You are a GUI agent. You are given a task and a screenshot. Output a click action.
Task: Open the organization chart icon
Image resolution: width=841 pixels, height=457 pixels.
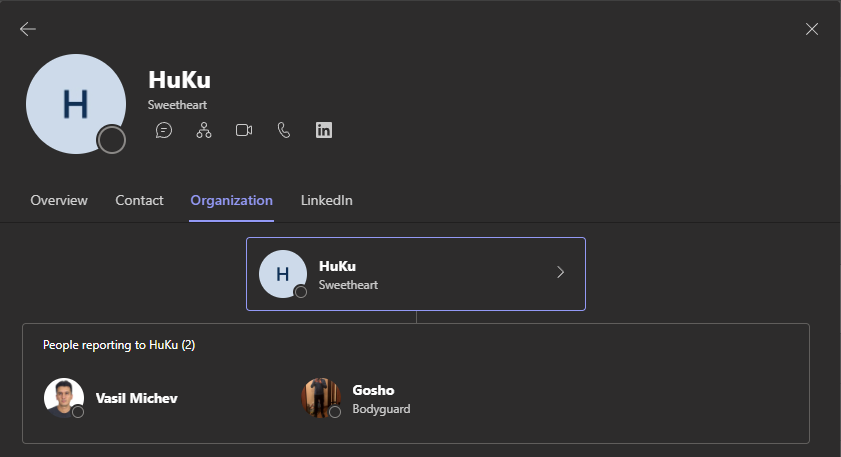coord(204,130)
